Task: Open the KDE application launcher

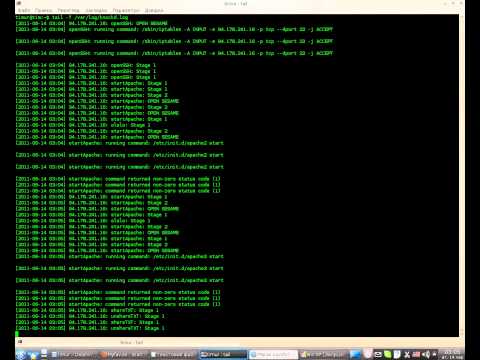Action: click(21, 355)
